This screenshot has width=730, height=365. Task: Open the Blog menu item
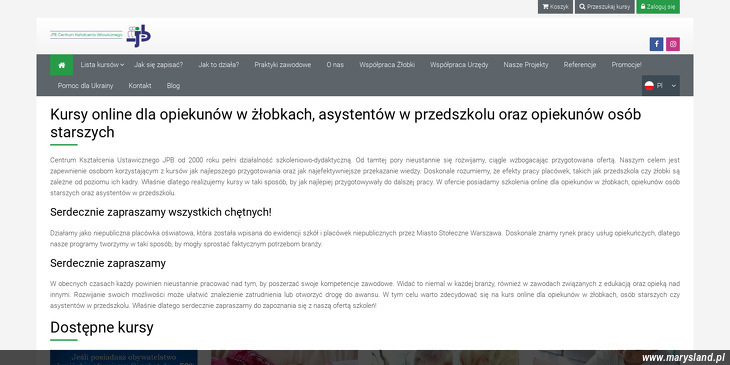pyautogui.click(x=173, y=86)
